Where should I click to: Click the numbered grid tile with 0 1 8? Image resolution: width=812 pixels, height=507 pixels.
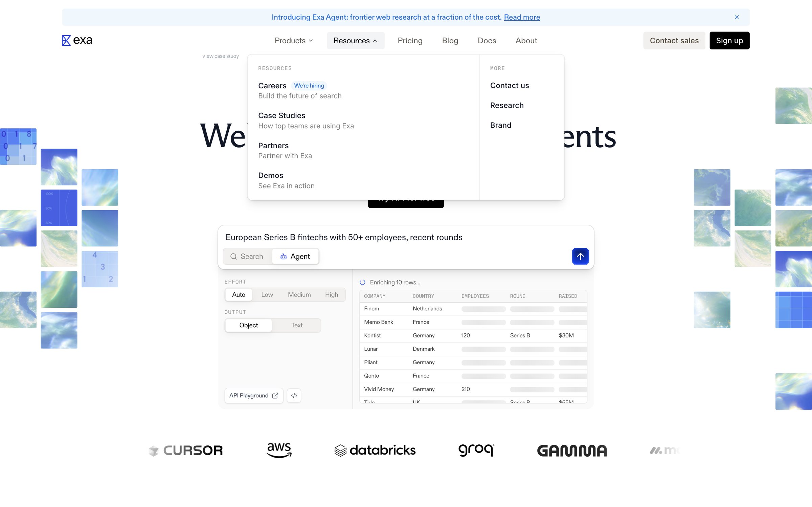coord(18,147)
